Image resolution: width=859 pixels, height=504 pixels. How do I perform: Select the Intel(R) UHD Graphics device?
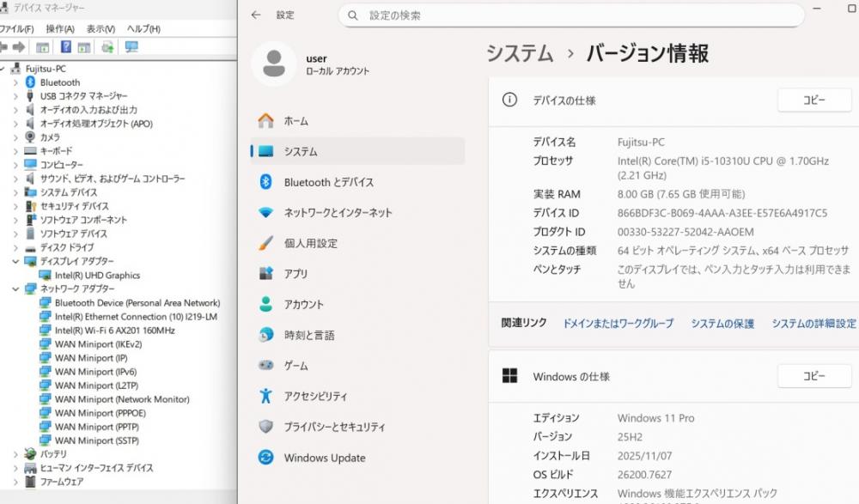click(x=96, y=276)
